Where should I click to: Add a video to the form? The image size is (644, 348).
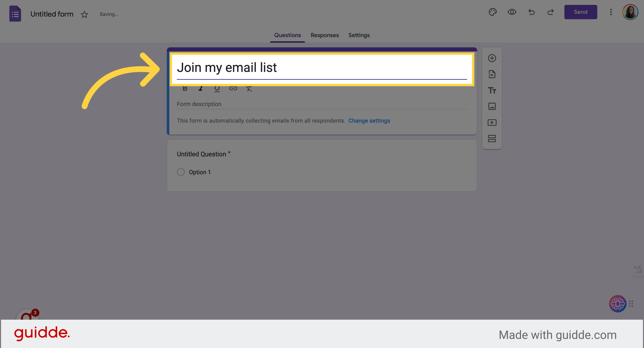pyautogui.click(x=492, y=123)
